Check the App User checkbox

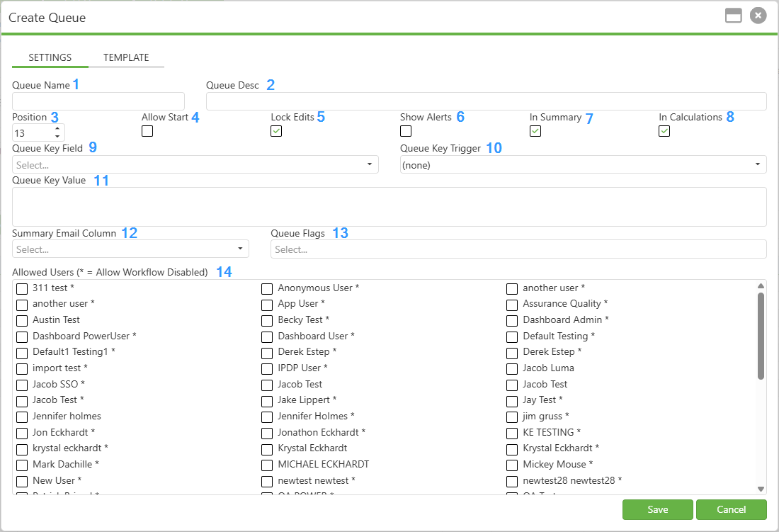point(267,305)
